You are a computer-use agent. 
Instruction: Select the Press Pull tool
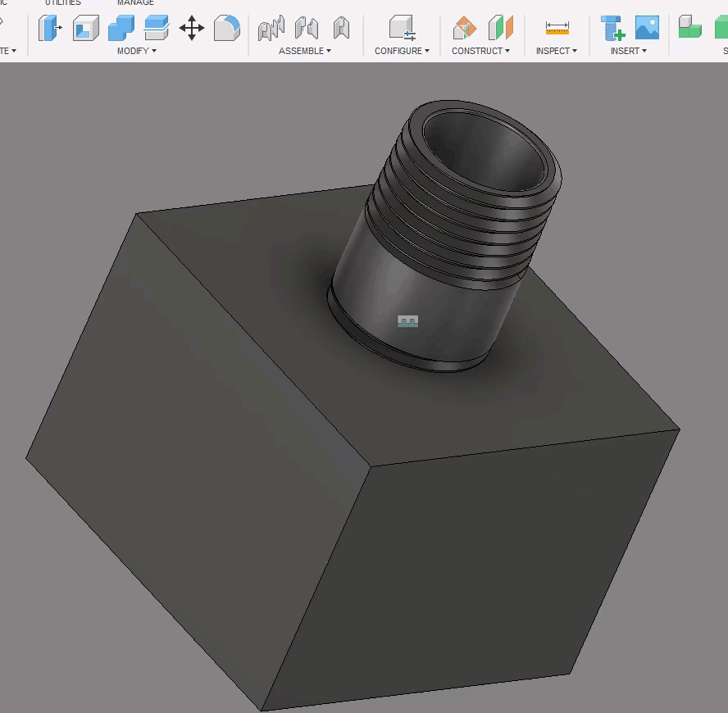[51, 27]
